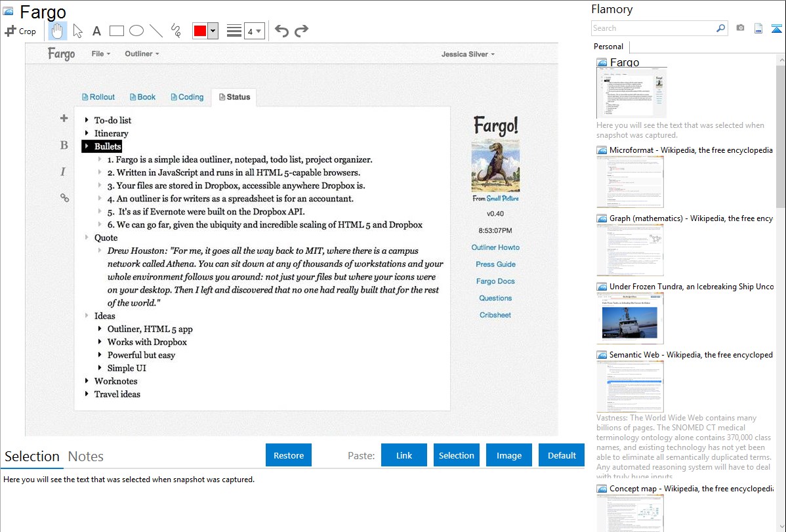
Task: Open the Microformat Wikipedia snapshot thumbnail
Action: [x=630, y=182]
